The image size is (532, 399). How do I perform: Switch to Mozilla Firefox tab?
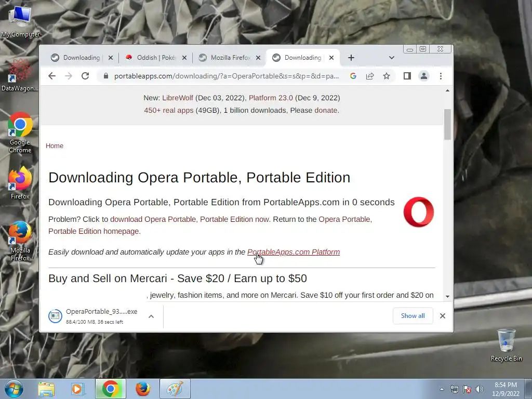(x=225, y=58)
